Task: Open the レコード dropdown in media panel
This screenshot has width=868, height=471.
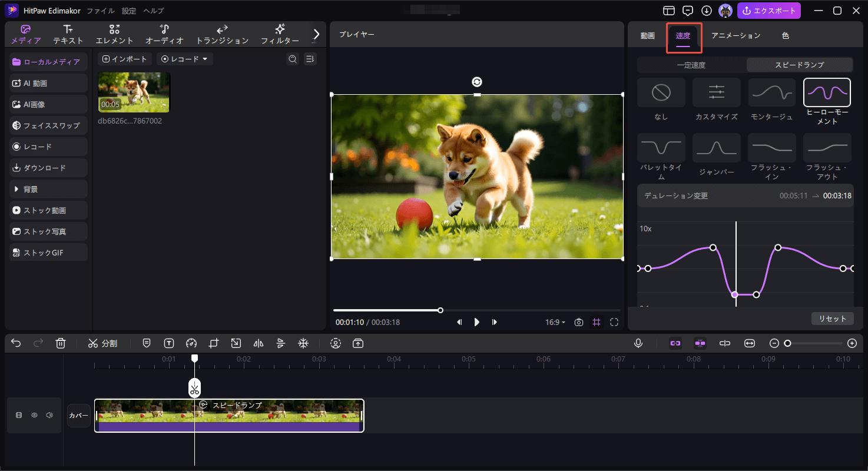Action: click(x=185, y=59)
